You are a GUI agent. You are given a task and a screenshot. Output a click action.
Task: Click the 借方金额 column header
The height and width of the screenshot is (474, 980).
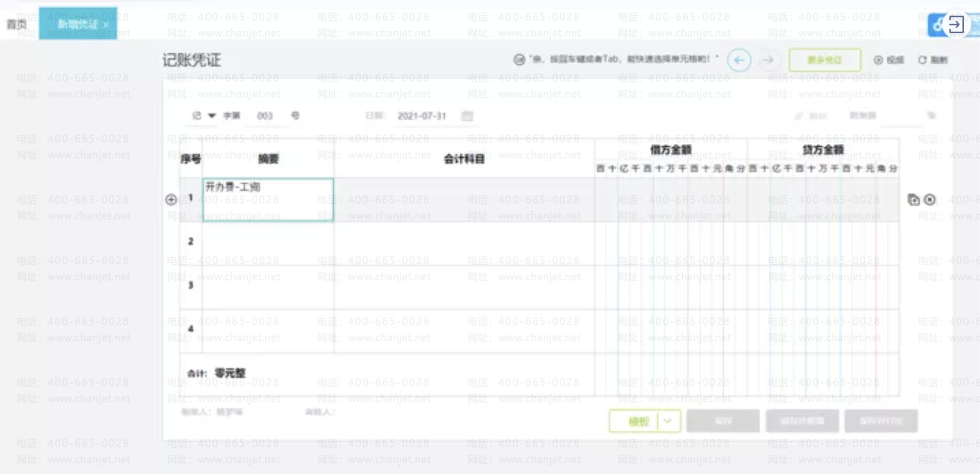coord(671,150)
